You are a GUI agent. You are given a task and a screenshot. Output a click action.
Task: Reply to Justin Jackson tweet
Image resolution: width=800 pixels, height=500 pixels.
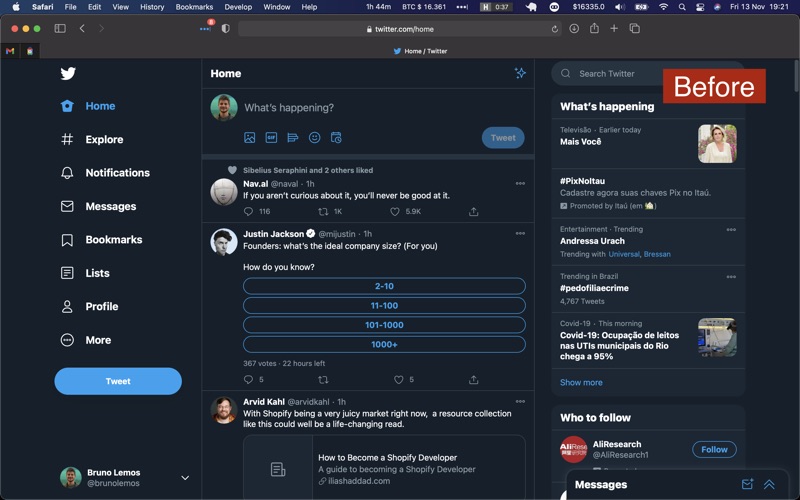click(x=248, y=380)
